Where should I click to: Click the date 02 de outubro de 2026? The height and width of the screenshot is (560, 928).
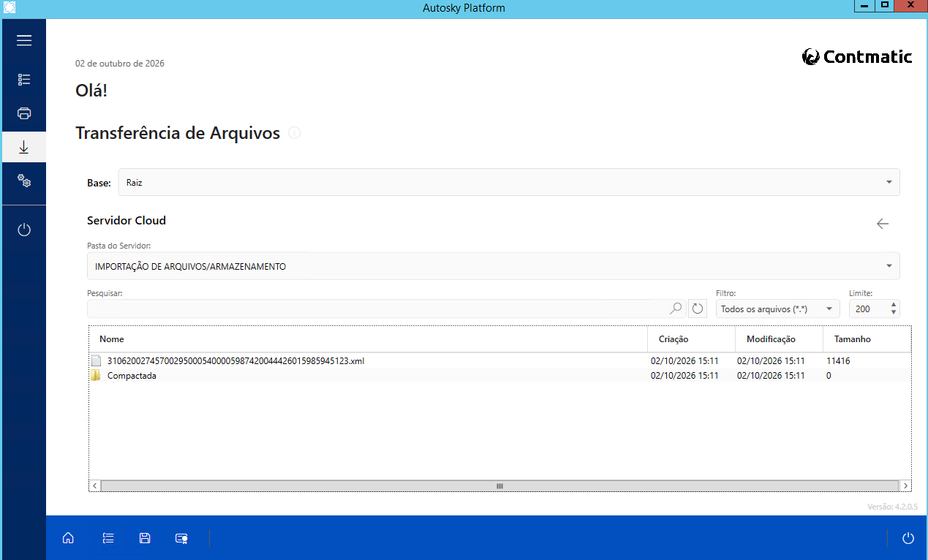coord(120,64)
